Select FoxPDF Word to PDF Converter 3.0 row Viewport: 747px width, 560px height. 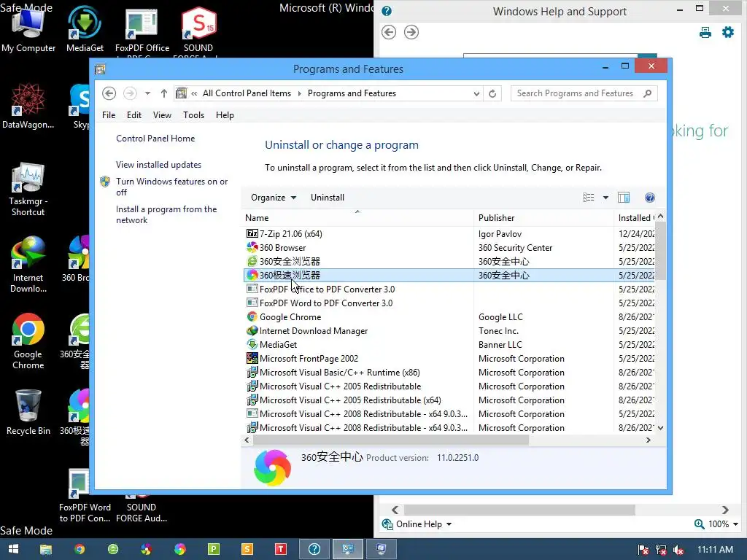point(449,303)
